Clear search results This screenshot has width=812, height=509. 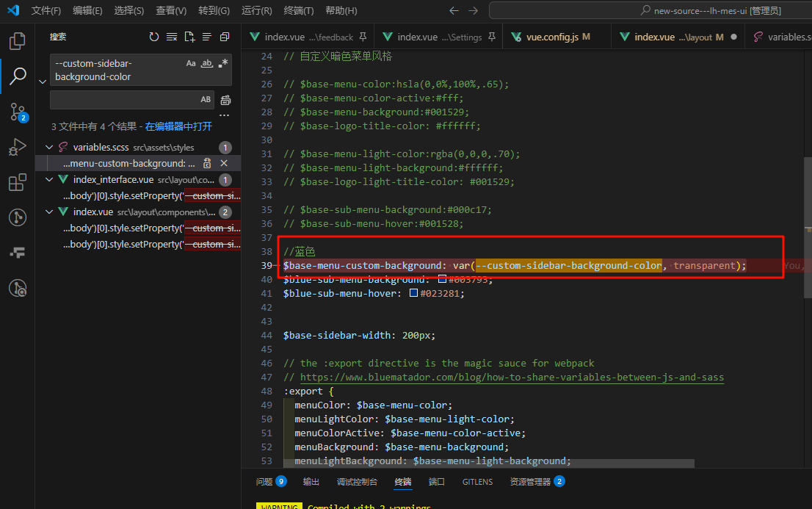pyautogui.click(x=172, y=37)
